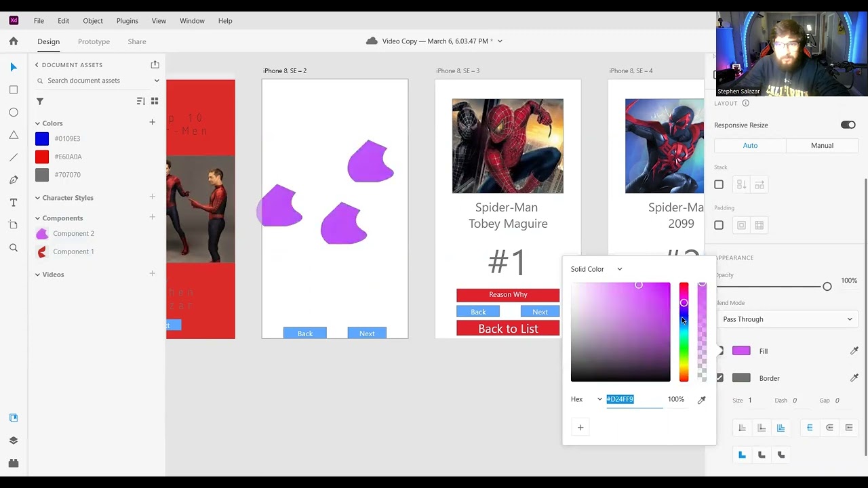
Task: Save color swatch with picker plus icon
Action: [580, 427]
